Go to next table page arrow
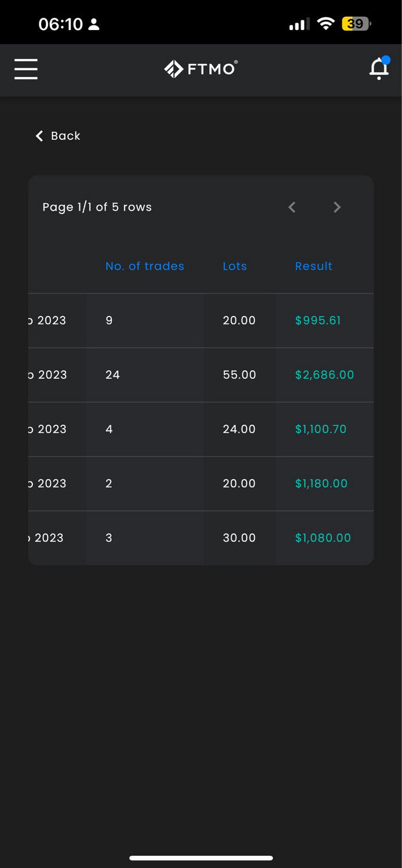The width and height of the screenshot is (402, 868). (x=337, y=207)
